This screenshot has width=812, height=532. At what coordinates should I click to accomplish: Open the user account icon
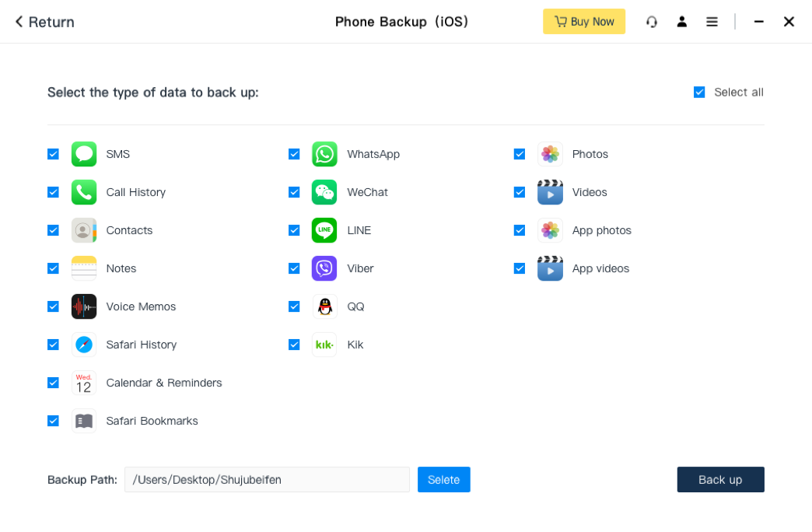click(x=682, y=22)
